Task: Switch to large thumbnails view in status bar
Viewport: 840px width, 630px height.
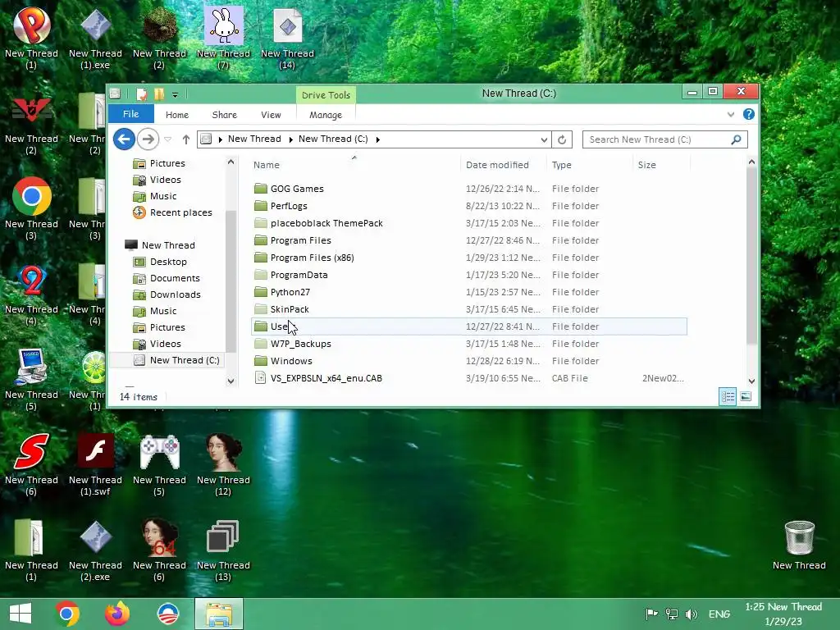Action: tap(746, 396)
